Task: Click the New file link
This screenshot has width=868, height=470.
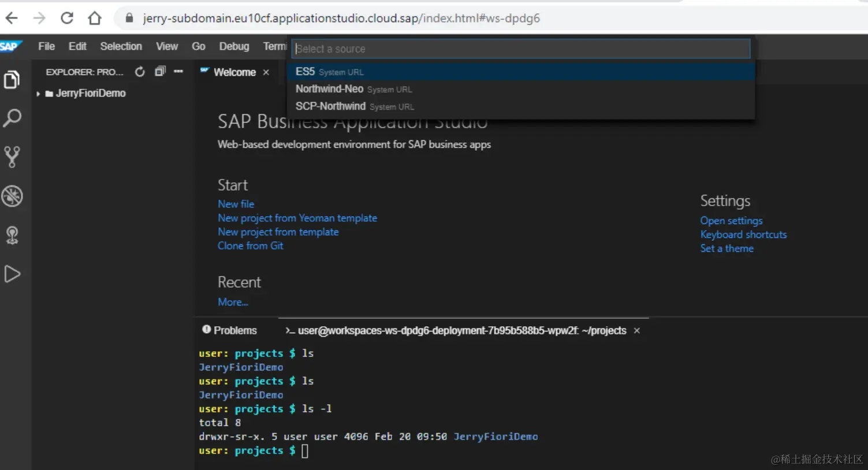Action: (x=236, y=204)
